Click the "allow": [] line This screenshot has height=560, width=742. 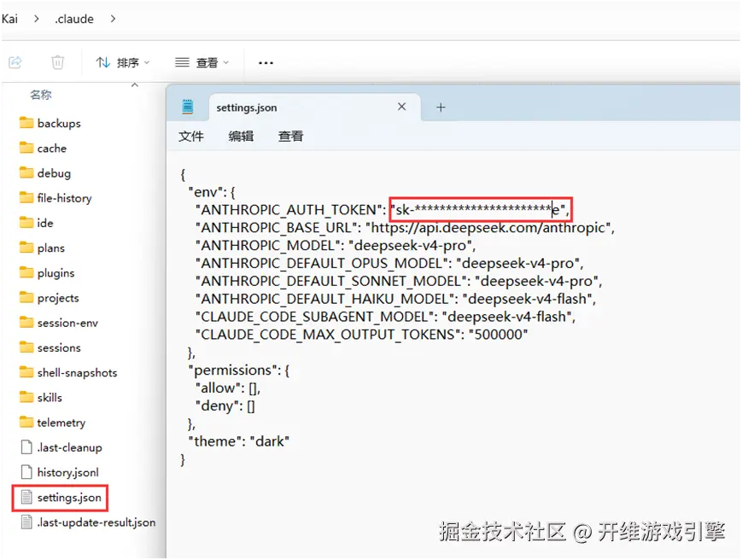[x=228, y=388]
